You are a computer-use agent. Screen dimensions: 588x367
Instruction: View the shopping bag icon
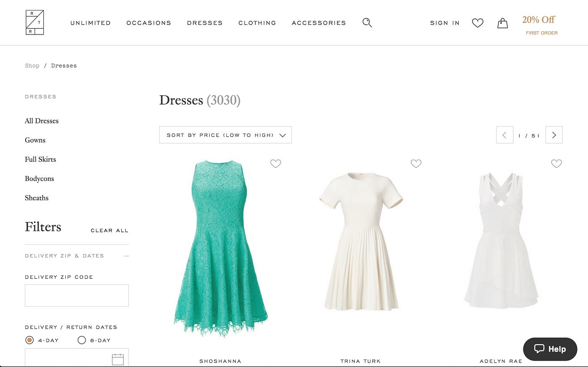click(502, 23)
